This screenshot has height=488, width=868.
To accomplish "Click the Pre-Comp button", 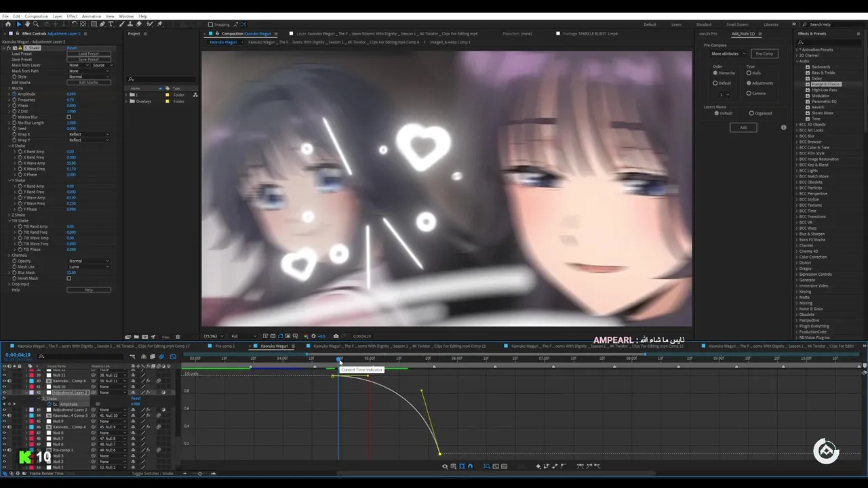I will 764,54.
